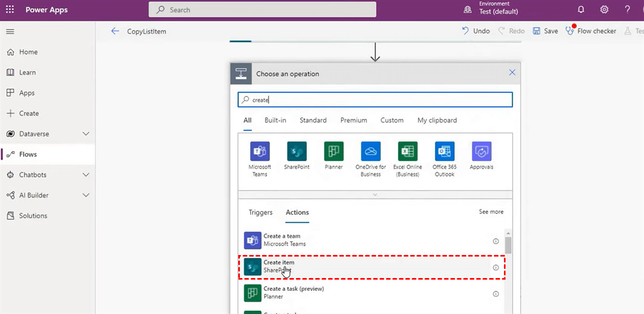Image resolution: width=644 pixels, height=314 pixels.
Task: Open the app launcher waffle menu
Action: (10, 10)
